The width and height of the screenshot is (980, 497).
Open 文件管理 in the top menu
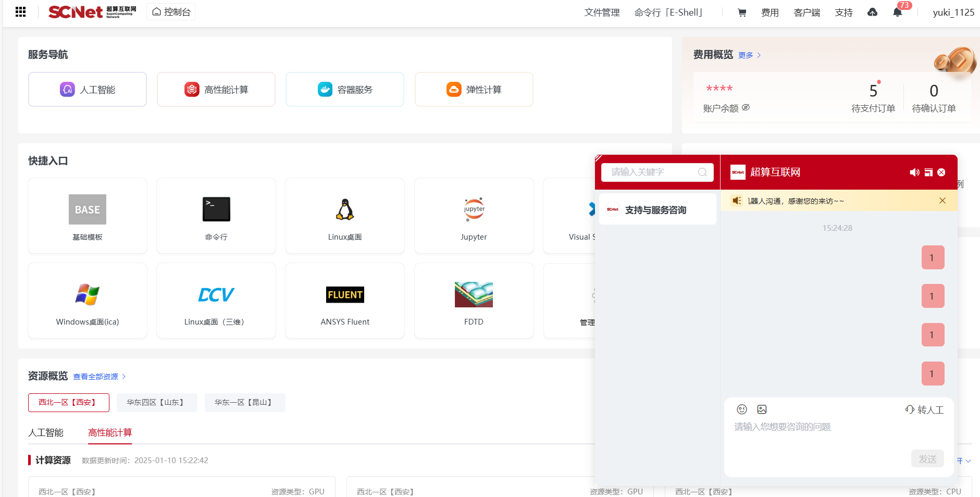pos(602,13)
